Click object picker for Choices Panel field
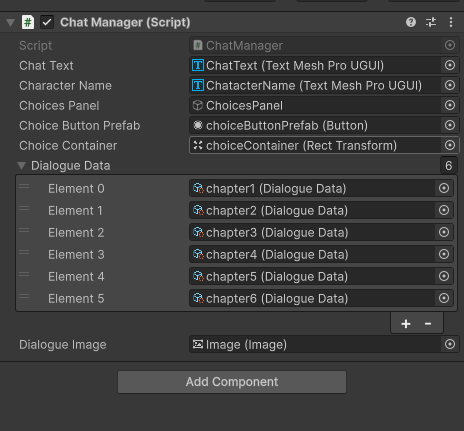Image resolution: width=464 pixels, height=431 pixels. pyautogui.click(x=450, y=105)
